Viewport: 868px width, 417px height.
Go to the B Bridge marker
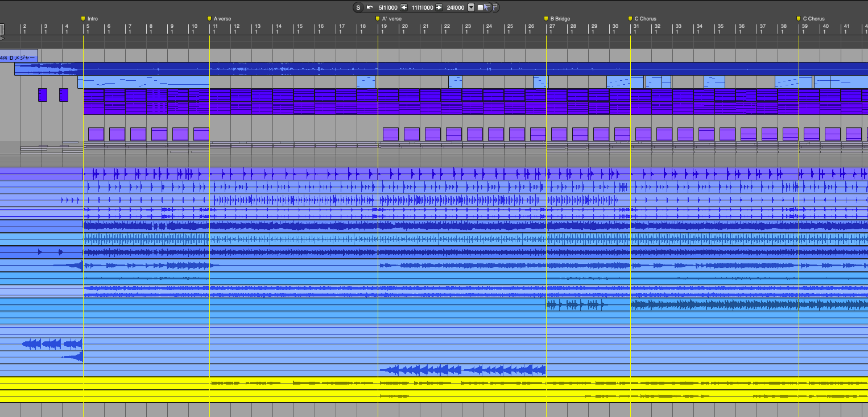pyautogui.click(x=546, y=19)
